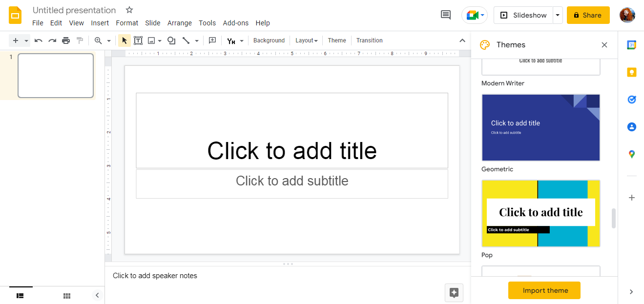
Task: Open the Edit menu
Action: coord(56,23)
